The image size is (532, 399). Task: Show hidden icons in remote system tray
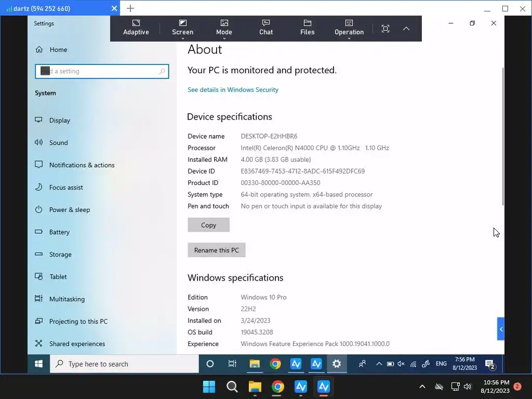coord(379,364)
